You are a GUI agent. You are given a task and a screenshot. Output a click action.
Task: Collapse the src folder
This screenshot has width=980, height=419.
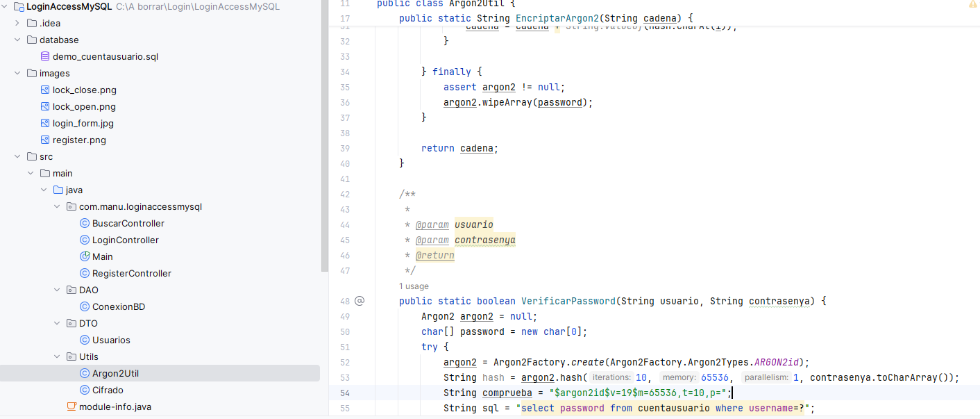[18, 156]
